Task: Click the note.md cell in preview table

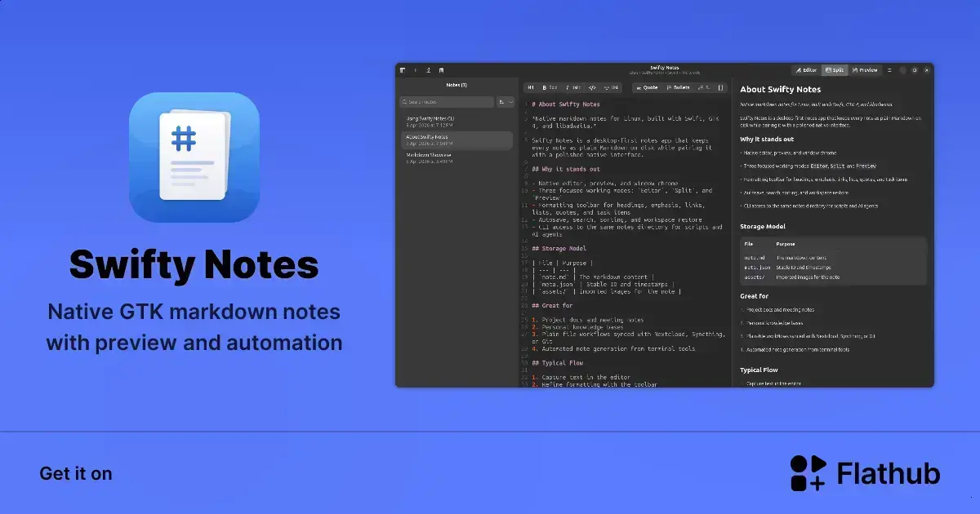Action: (754, 258)
